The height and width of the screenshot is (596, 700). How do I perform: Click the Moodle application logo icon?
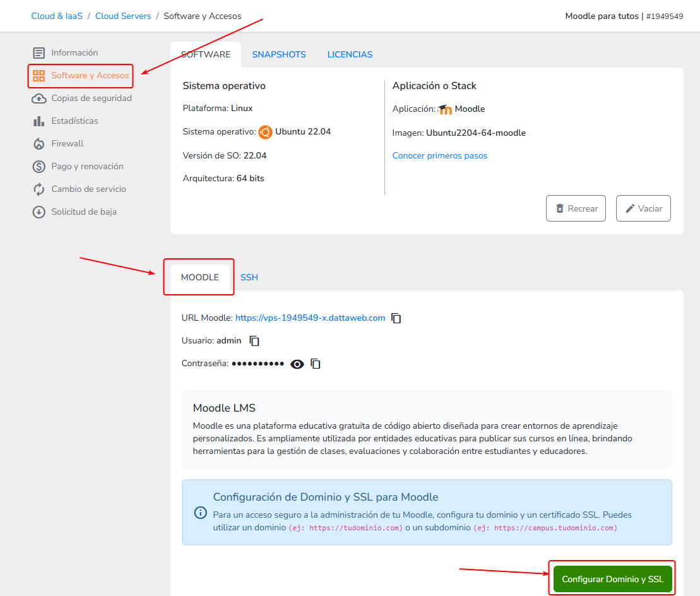point(444,109)
